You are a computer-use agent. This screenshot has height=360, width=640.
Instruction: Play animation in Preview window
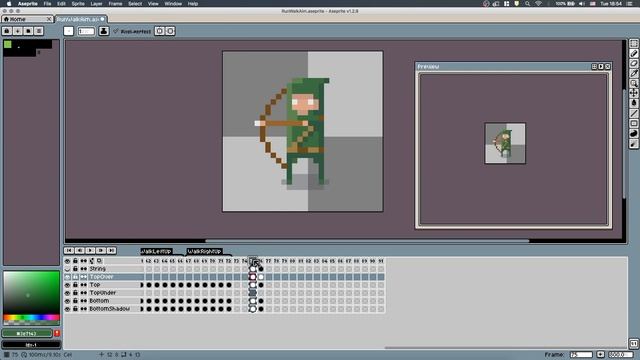(601, 67)
